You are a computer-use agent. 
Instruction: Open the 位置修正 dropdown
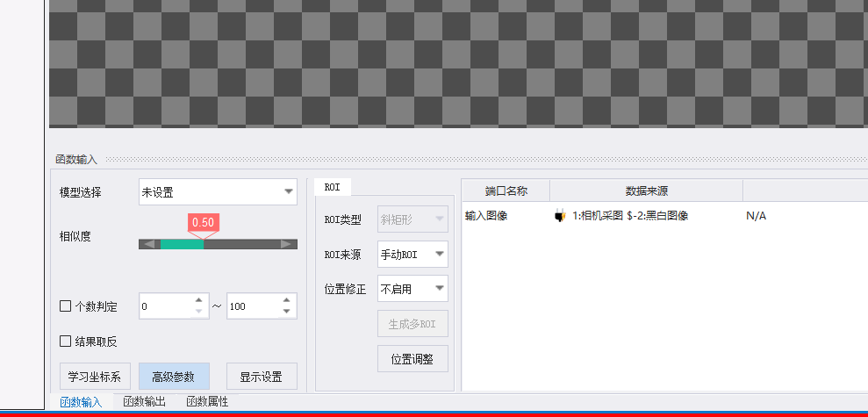pos(412,289)
